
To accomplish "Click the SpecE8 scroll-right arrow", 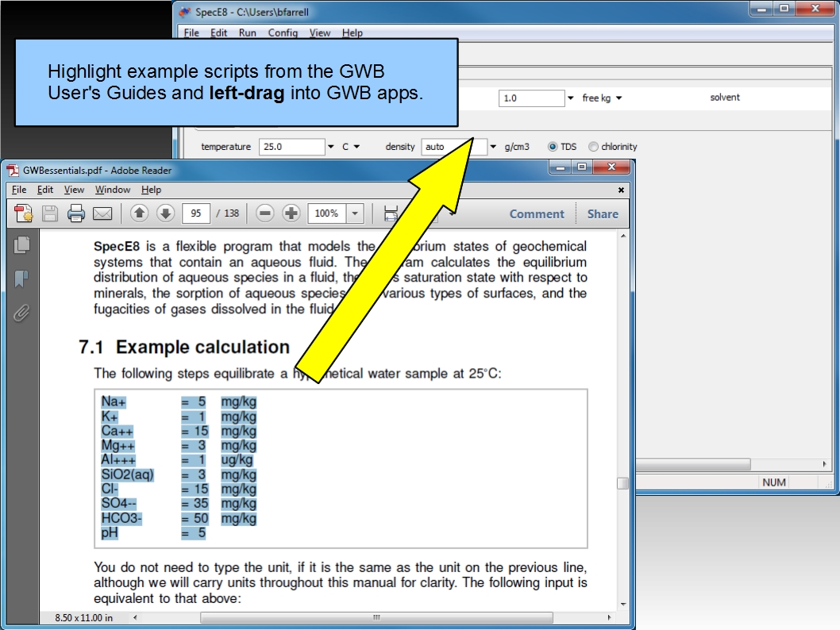I will coord(824,463).
